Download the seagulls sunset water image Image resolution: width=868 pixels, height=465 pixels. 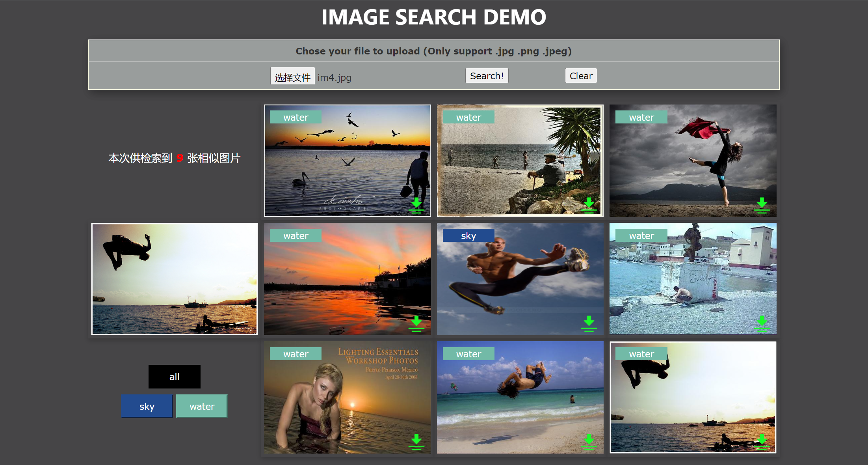click(x=416, y=205)
